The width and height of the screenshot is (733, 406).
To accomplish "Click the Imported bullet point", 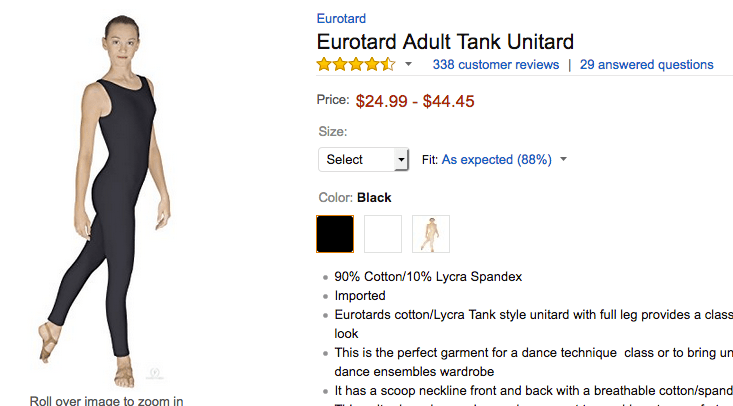I will 360,295.
